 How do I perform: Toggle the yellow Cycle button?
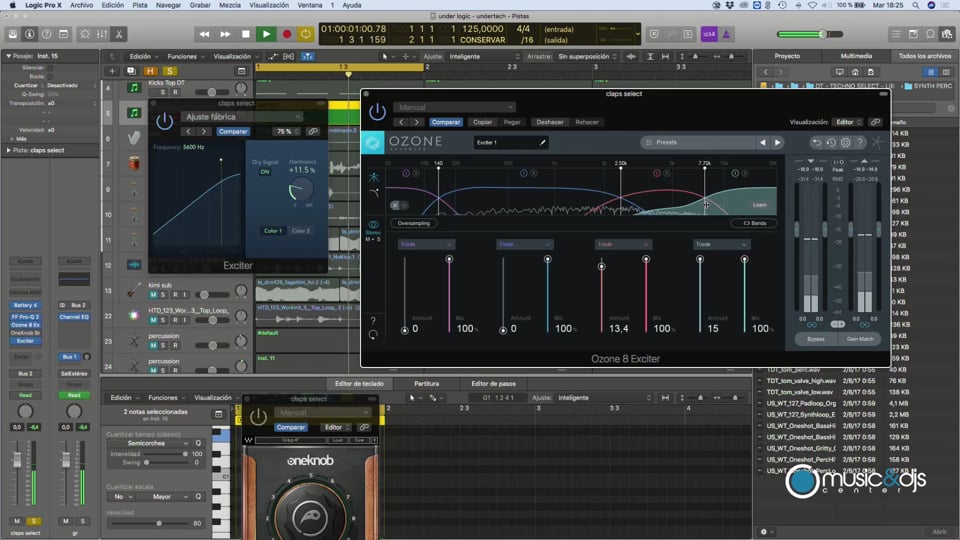pyautogui.click(x=306, y=34)
